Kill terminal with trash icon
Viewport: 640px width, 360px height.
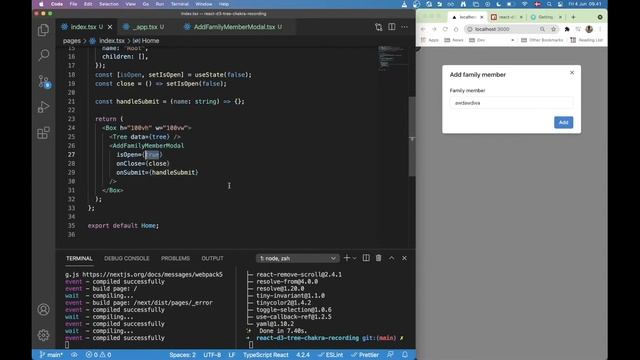point(378,258)
